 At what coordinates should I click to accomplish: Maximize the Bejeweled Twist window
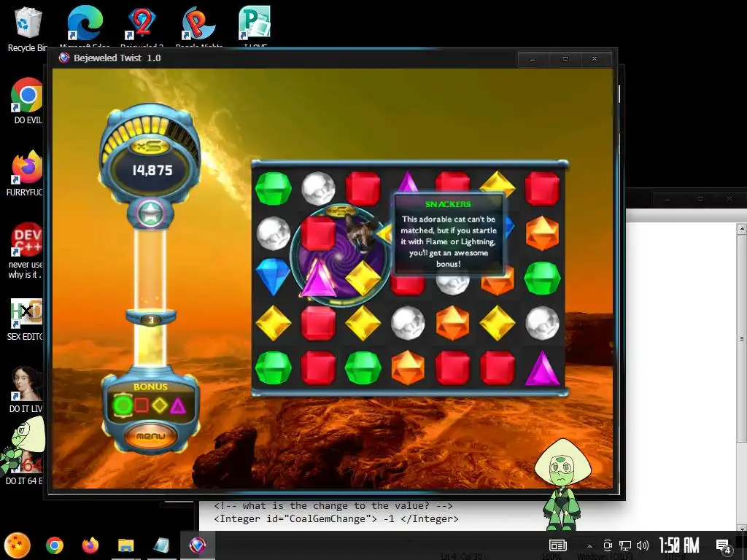tap(565, 59)
